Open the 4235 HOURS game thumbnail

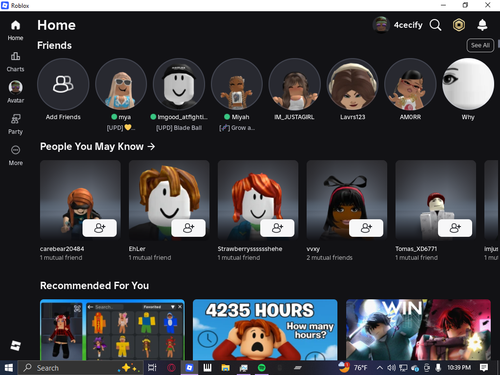(x=265, y=330)
